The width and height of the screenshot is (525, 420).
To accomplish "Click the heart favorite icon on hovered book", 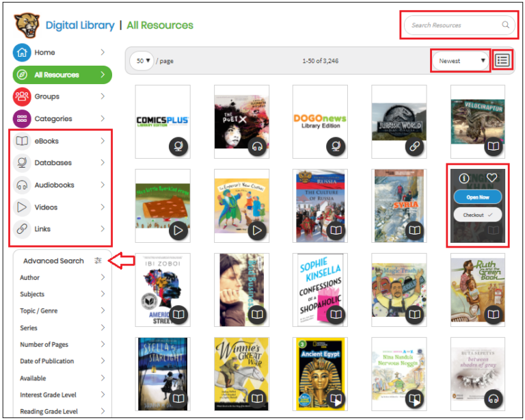I will pyautogui.click(x=492, y=178).
